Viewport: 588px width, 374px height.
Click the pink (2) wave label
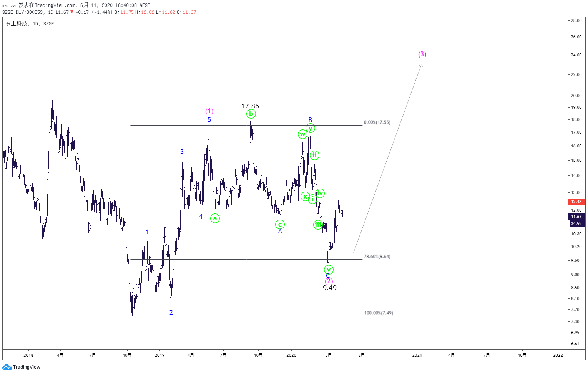coord(329,281)
